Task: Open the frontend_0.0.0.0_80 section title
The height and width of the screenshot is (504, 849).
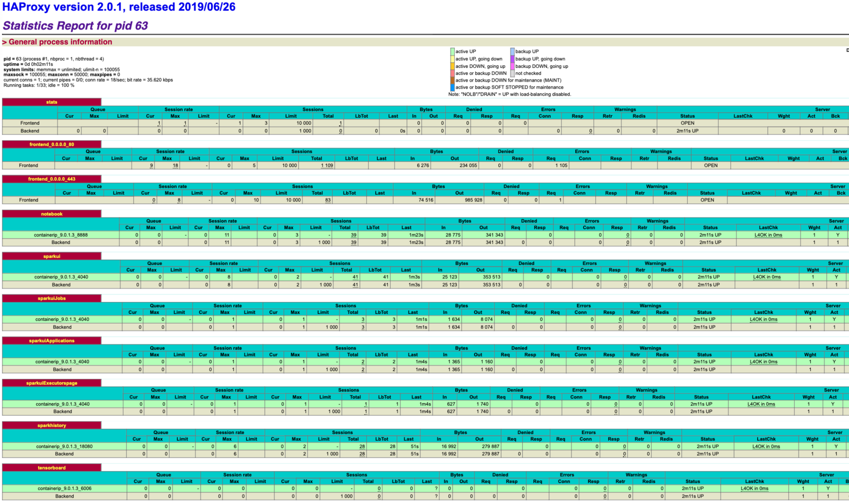Action: point(51,144)
